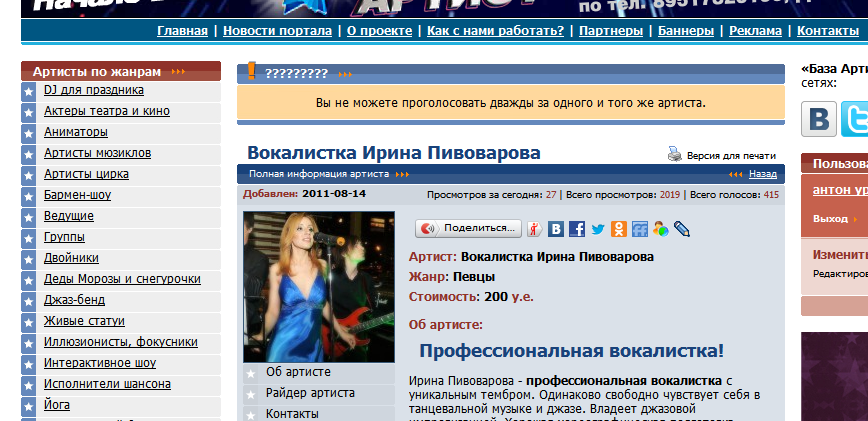Click star icon beside DJ для праздника
Image resolution: width=868 pixels, height=421 pixels.
[x=28, y=91]
